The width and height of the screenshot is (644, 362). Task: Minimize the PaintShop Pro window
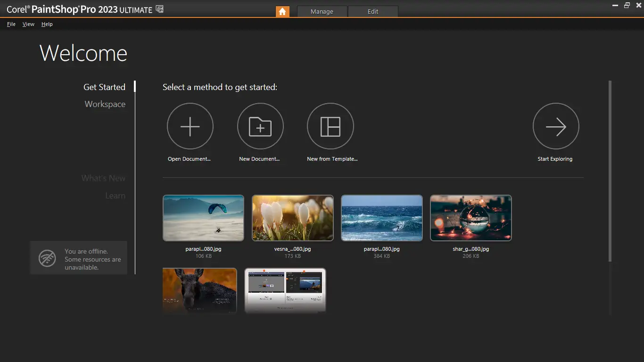coord(615,5)
